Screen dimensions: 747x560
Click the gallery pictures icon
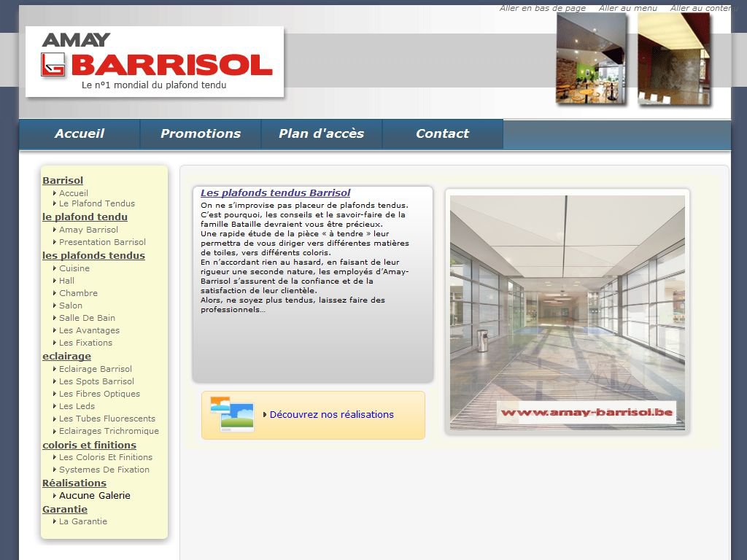click(x=232, y=414)
